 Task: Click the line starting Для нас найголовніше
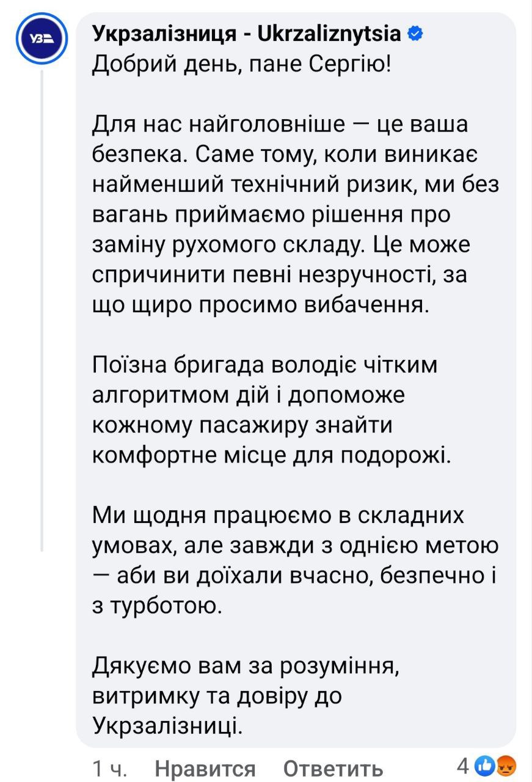(x=280, y=125)
